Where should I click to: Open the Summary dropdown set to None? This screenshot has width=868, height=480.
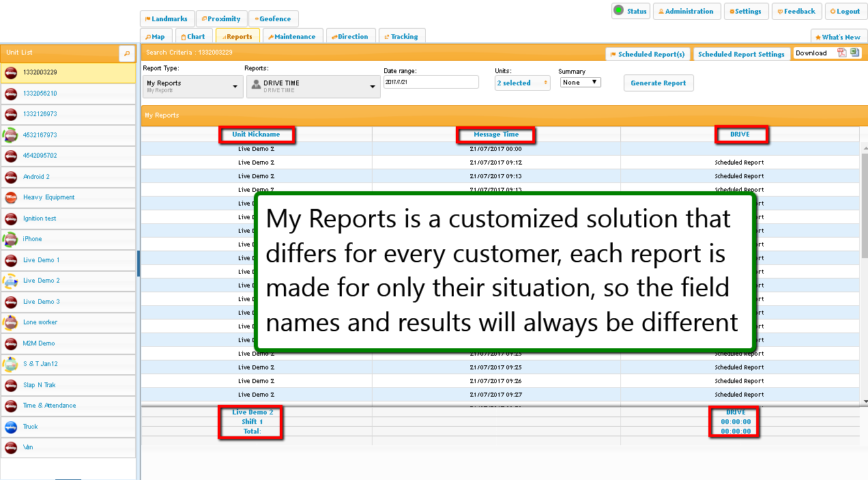click(x=579, y=83)
